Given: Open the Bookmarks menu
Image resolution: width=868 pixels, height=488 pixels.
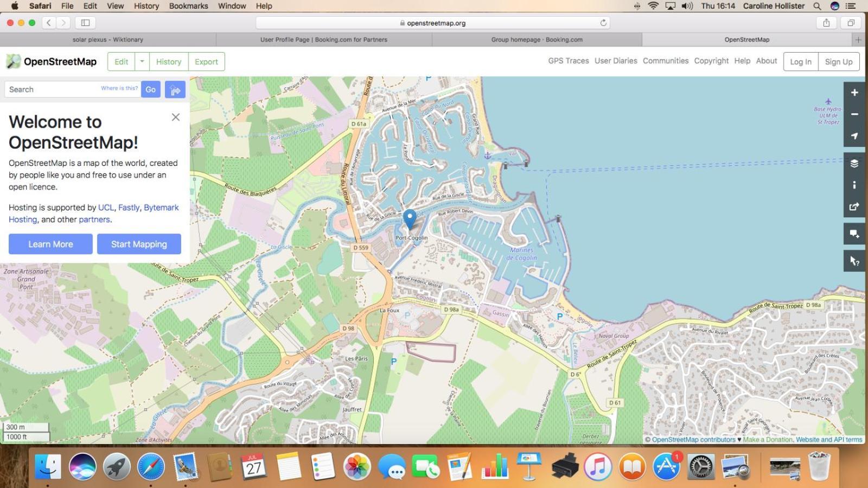Looking at the screenshot, I should click(188, 6).
